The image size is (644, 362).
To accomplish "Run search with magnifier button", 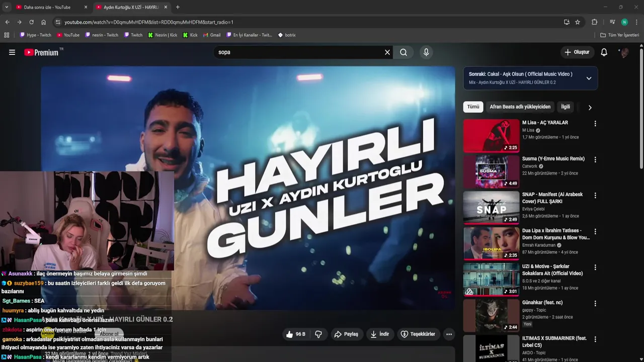I will click(x=404, y=52).
